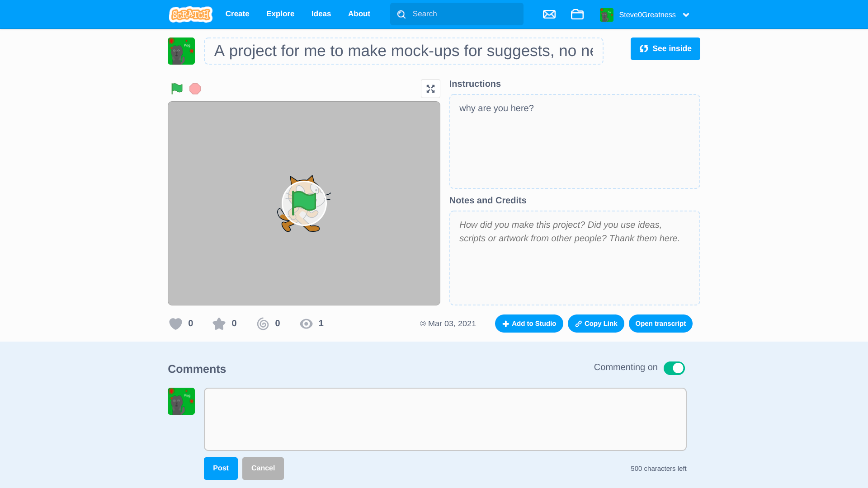Open the Ideas menu item

(x=321, y=14)
